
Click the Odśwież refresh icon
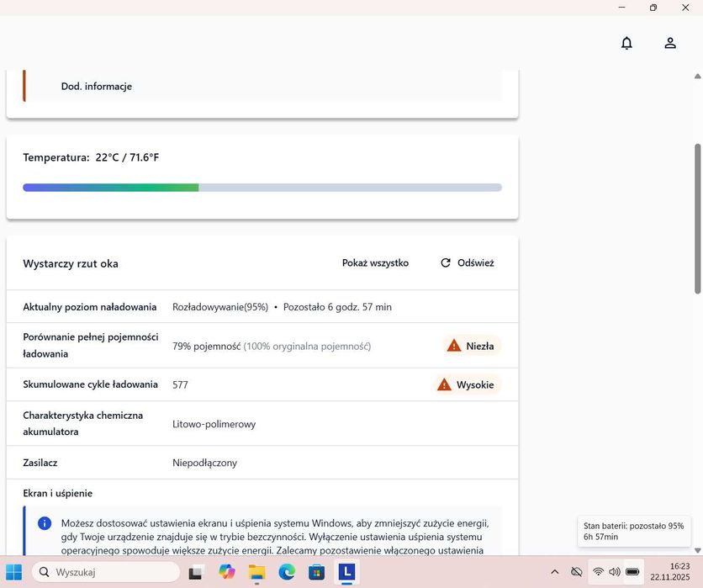(445, 262)
